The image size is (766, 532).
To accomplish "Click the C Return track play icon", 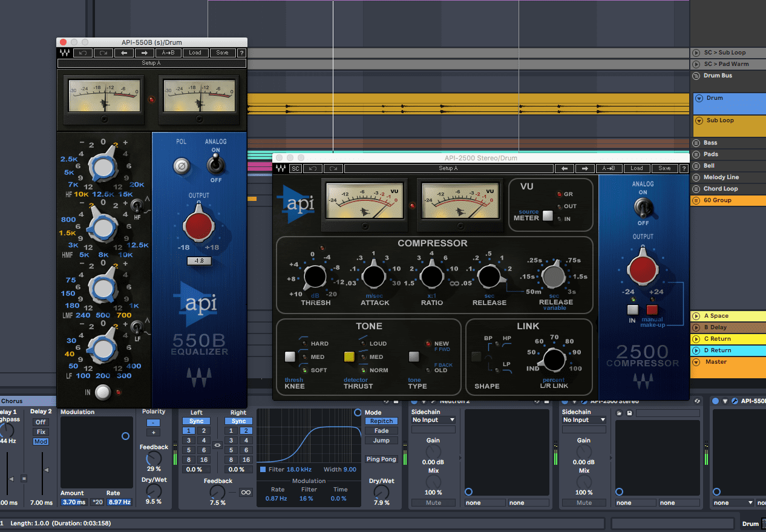I will pyautogui.click(x=696, y=339).
